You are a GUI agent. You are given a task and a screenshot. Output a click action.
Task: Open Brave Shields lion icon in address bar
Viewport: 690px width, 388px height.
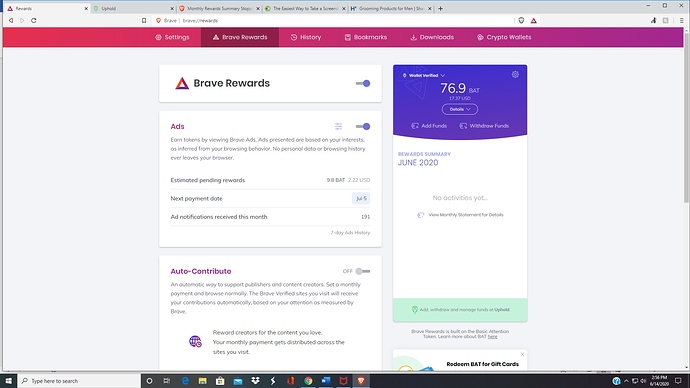[x=521, y=20]
